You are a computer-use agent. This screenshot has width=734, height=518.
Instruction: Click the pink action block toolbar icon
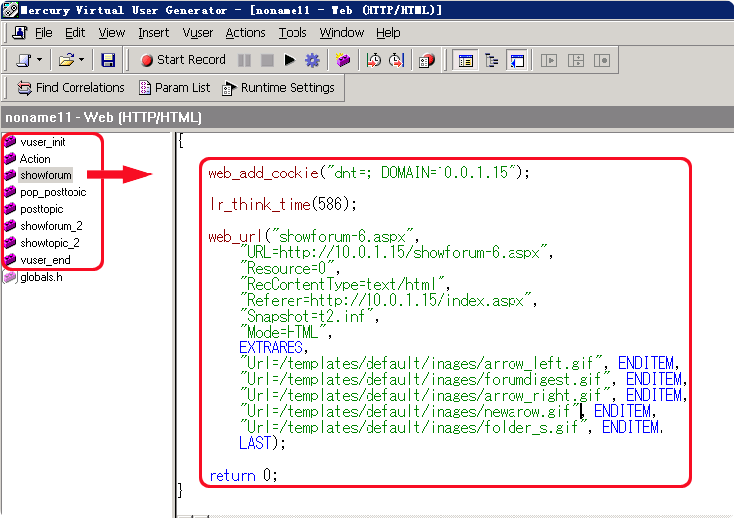tap(343, 60)
